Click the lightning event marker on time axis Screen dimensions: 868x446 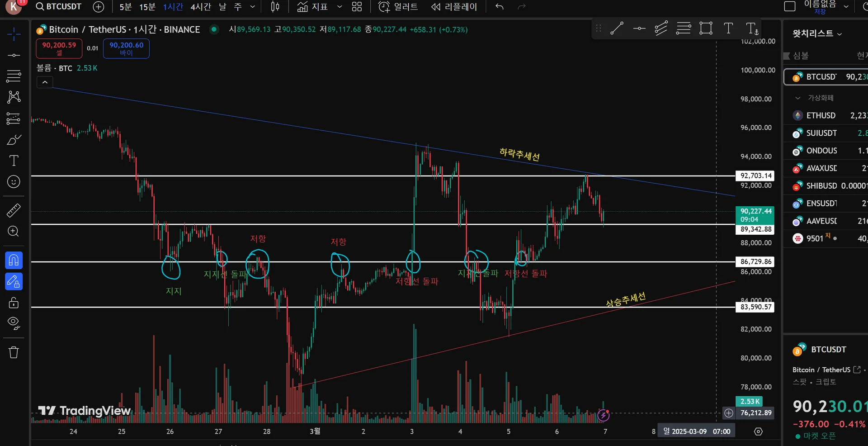coord(603,415)
